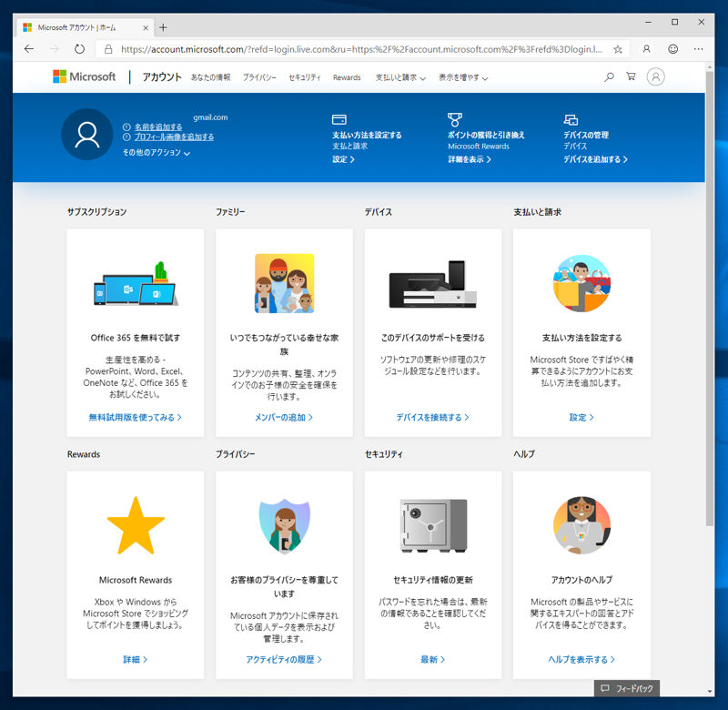Click the Microsoft logo
Image resolution: width=728 pixels, height=710 pixels.
click(x=84, y=76)
